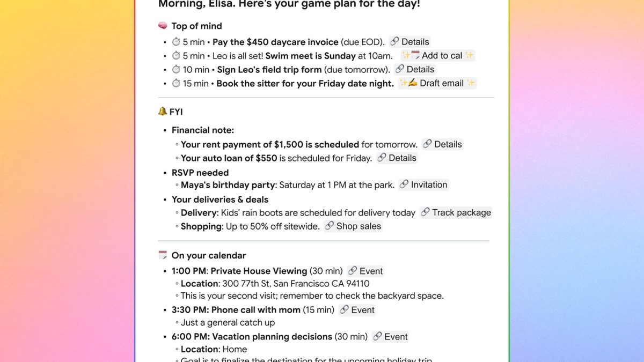Image resolution: width=644 pixels, height=362 pixels.
Task: Click the stopwatch icon on daycare invoice item
Action: [176, 42]
